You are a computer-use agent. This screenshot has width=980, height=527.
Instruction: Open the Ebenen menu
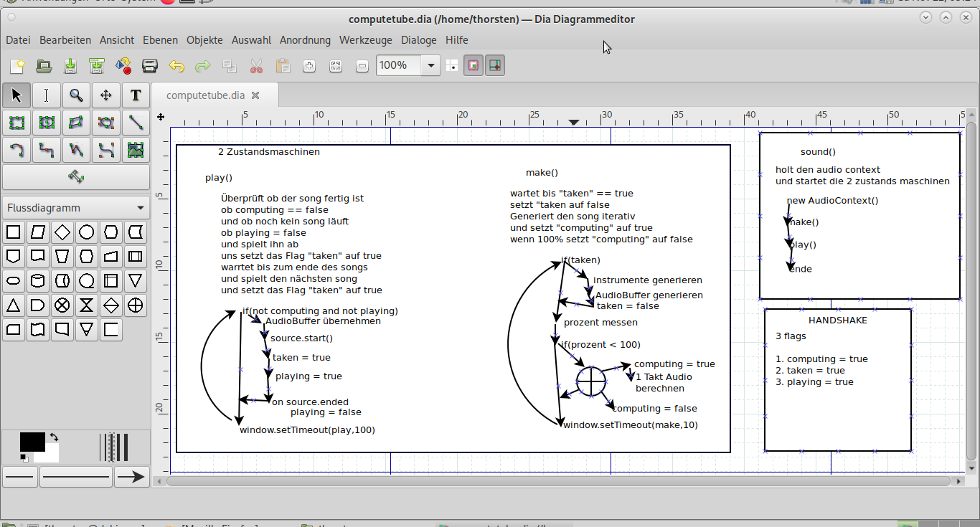(160, 40)
